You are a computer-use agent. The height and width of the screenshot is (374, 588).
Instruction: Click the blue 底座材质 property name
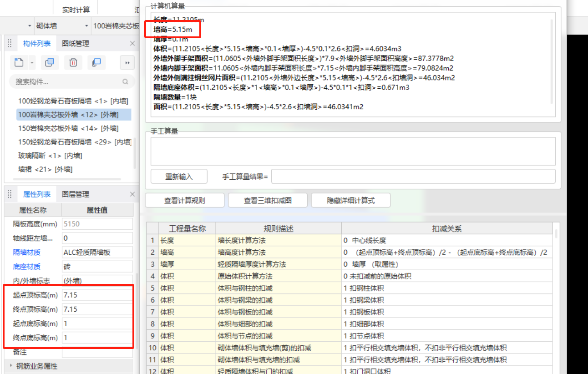26,266
